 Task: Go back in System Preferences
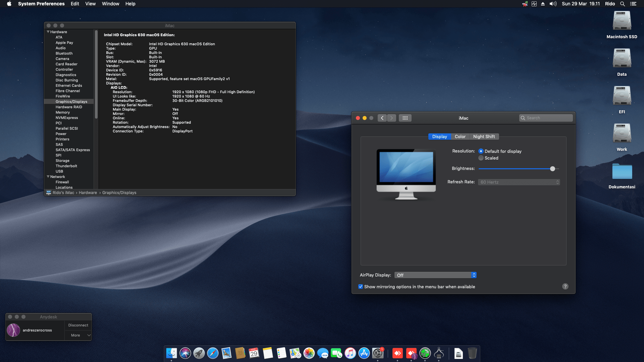click(x=382, y=118)
